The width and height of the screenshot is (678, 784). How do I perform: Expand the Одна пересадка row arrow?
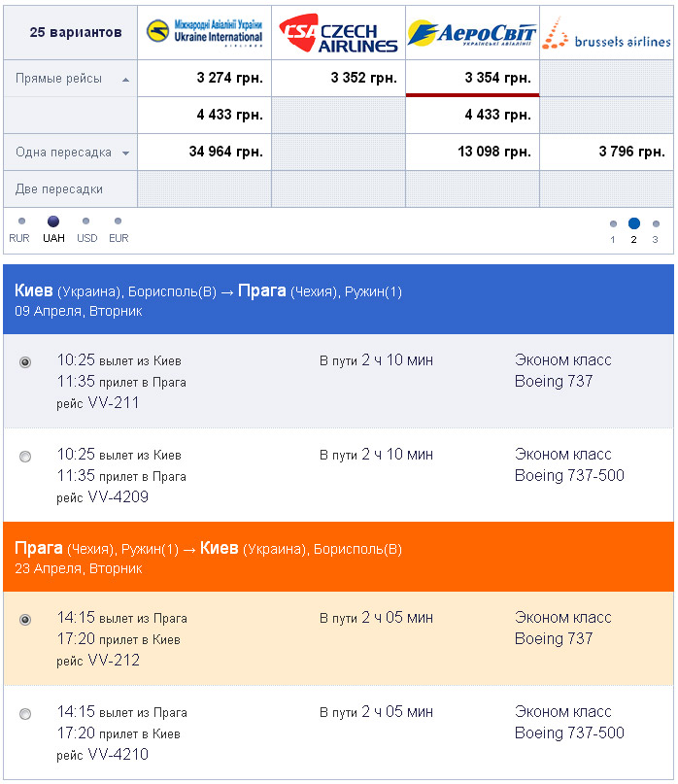[x=125, y=153]
